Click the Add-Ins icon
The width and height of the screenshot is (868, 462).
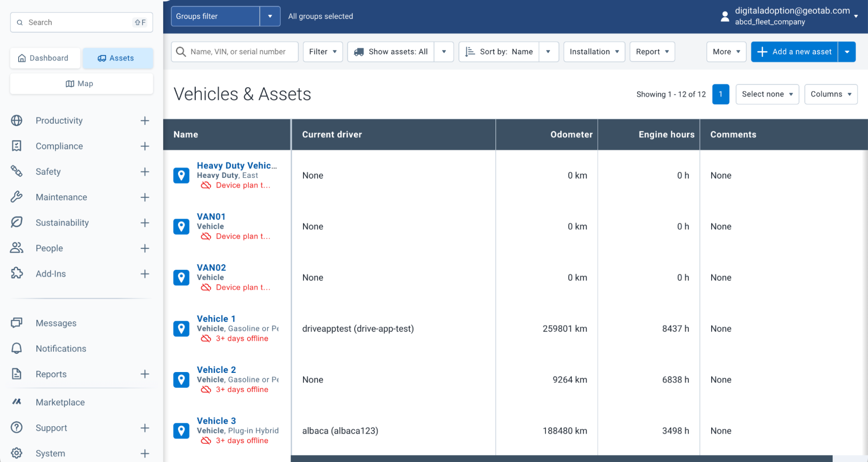pyautogui.click(x=17, y=273)
